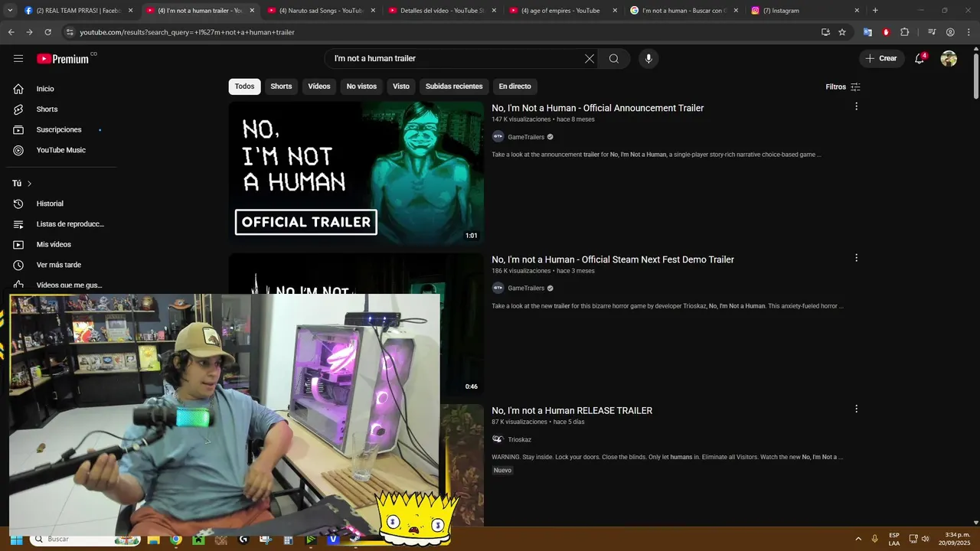This screenshot has width=980, height=551.
Task: Select the Visto filter chip
Action: point(401,86)
